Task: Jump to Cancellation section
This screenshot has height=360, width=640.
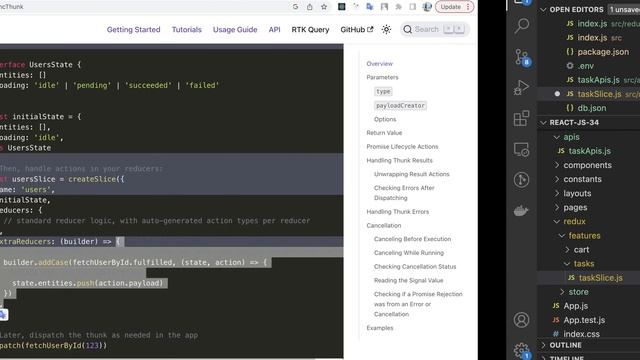Action: click(x=384, y=225)
